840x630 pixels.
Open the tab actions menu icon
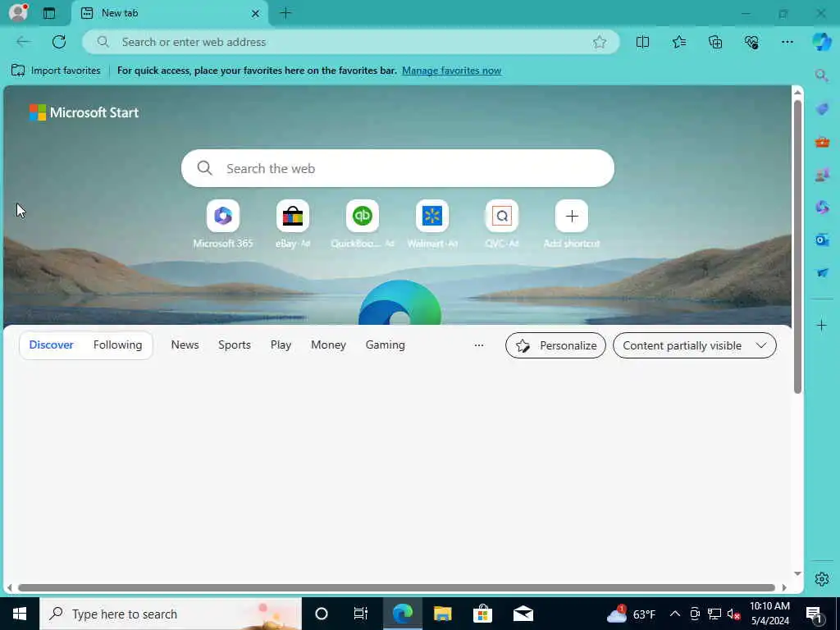[49, 13]
